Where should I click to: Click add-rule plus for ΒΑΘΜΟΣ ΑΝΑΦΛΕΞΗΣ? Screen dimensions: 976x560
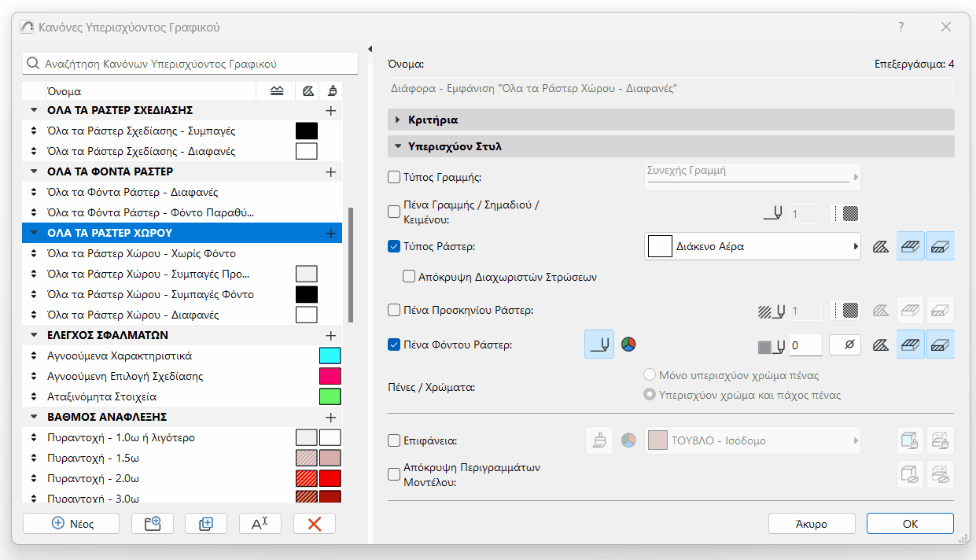(x=330, y=417)
